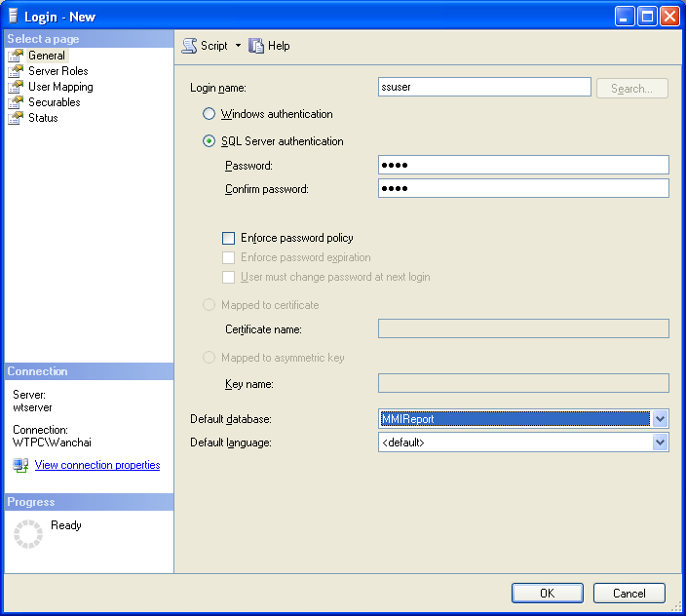The image size is (686, 616).
Task: Switch to User Mapping page
Action: click(x=60, y=87)
